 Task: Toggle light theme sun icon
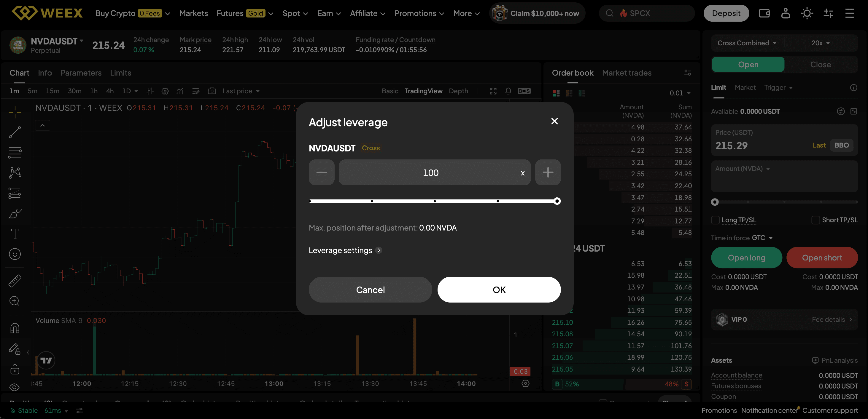pos(807,13)
